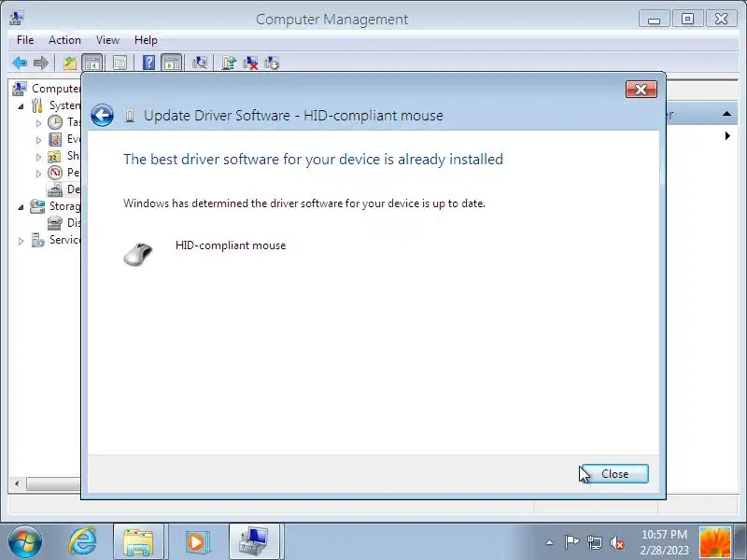Image resolution: width=747 pixels, height=560 pixels.
Task: Select the Task Scheduler clock icon
Action: pyautogui.click(x=55, y=122)
